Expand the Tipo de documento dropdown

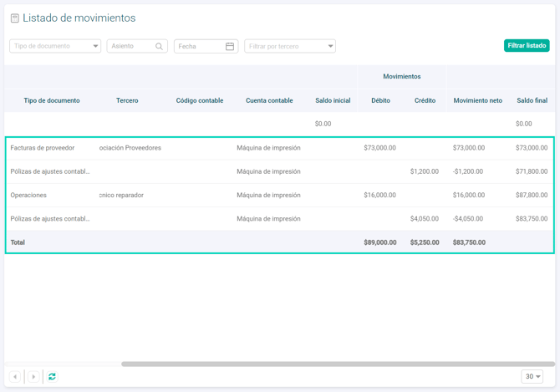pyautogui.click(x=95, y=47)
